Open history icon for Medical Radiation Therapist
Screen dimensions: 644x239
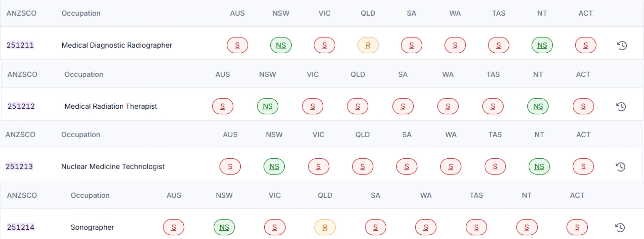621,107
